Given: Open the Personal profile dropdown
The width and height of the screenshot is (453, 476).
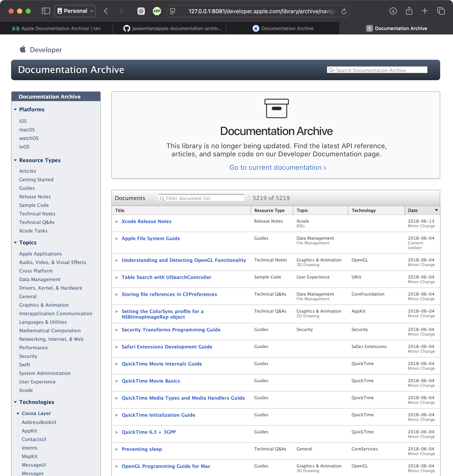Looking at the screenshot, I should pyautogui.click(x=75, y=11).
